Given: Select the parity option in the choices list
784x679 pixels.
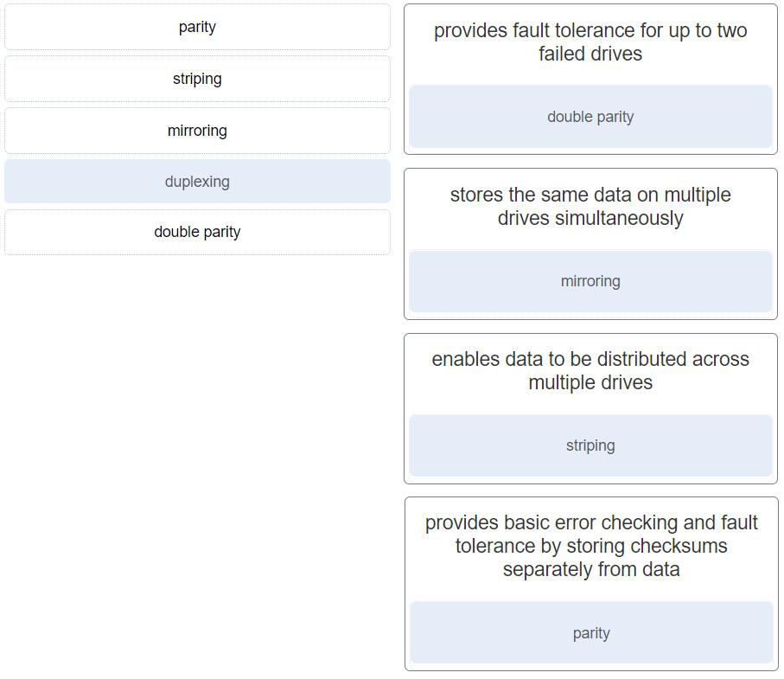Looking at the screenshot, I should [197, 28].
